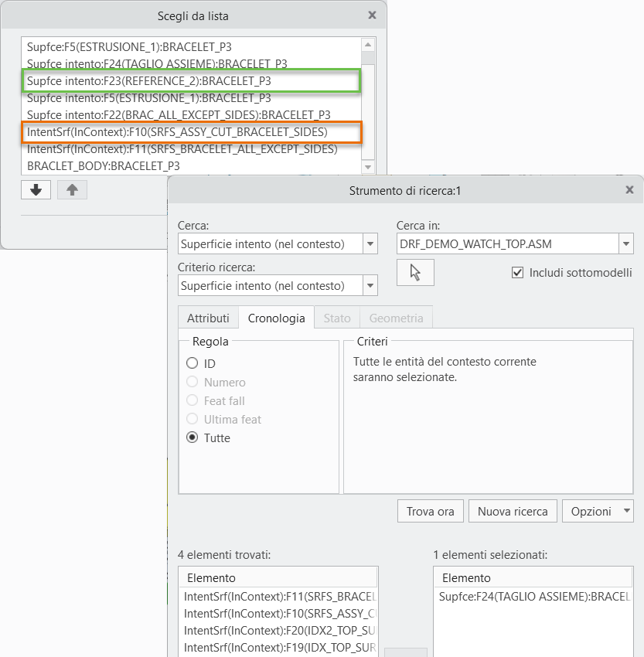This screenshot has height=657, width=644.
Task: Switch to the Attributi tab
Action: click(x=208, y=318)
